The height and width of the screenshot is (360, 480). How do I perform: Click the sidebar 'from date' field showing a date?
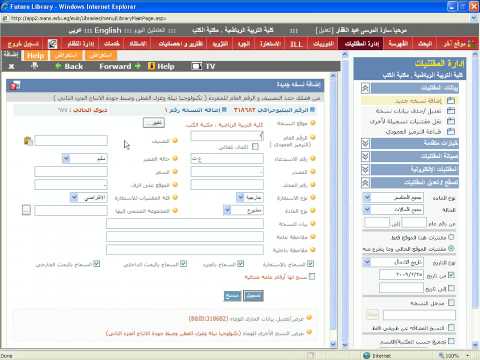click(x=401, y=275)
